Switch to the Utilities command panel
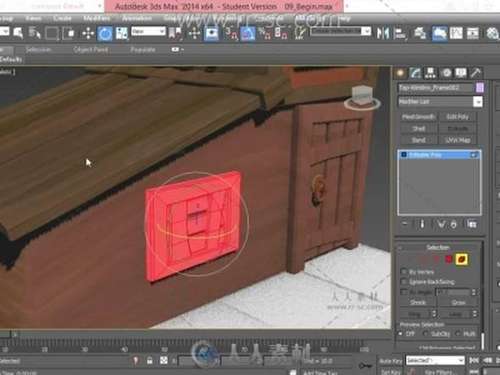500x375 pixels. click(476, 73)
